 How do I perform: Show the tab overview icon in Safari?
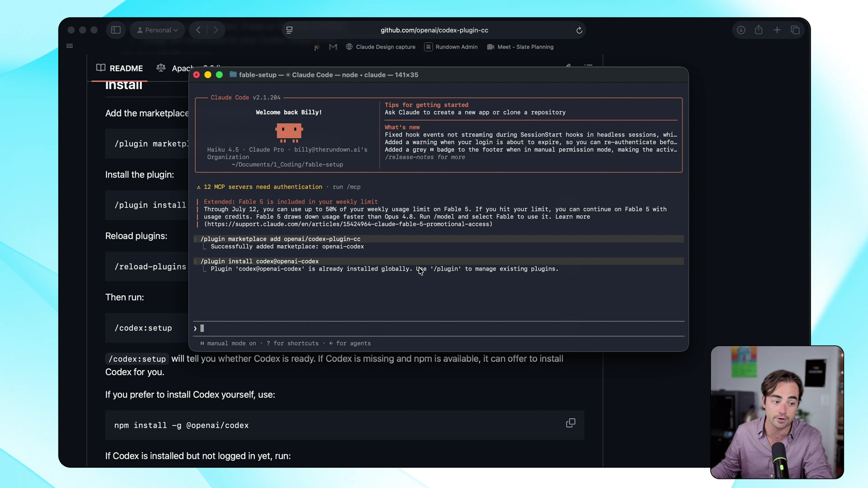(795, 30)
